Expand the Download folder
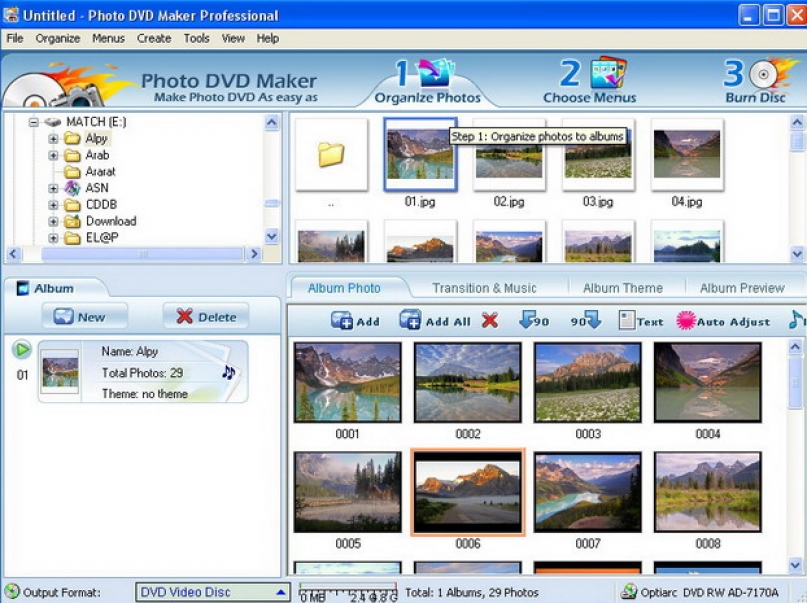Image resolution: width=807 pixels, height=603 pixels. [53, 221]
